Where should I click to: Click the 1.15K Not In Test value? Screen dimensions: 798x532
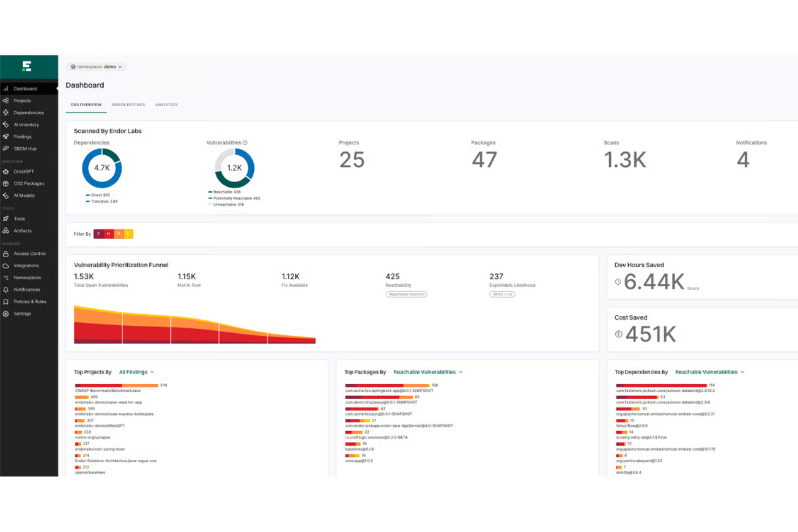[x=187, y=277]
